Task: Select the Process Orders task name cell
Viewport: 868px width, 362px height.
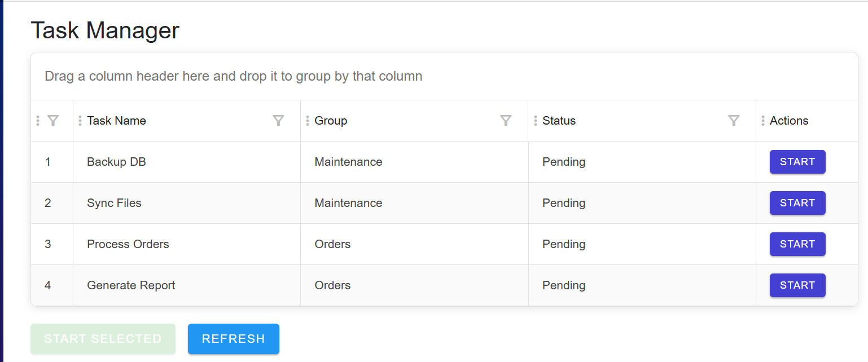Action: click(187, 244)
